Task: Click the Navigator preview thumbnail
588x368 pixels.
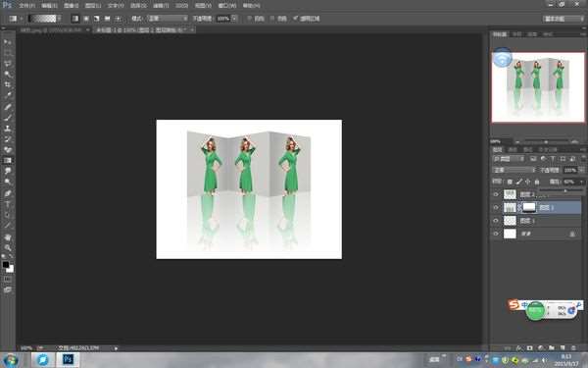Action: click(538, 87)
